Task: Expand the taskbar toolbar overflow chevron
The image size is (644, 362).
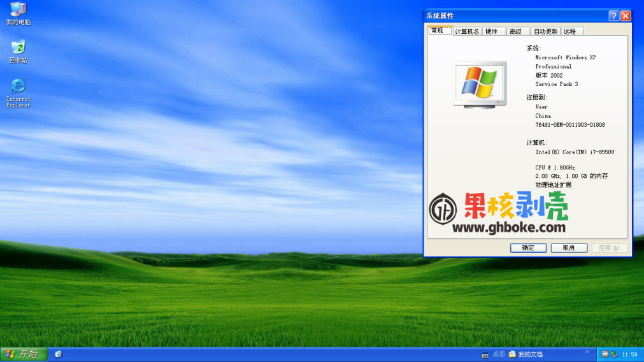Action: 587,352
